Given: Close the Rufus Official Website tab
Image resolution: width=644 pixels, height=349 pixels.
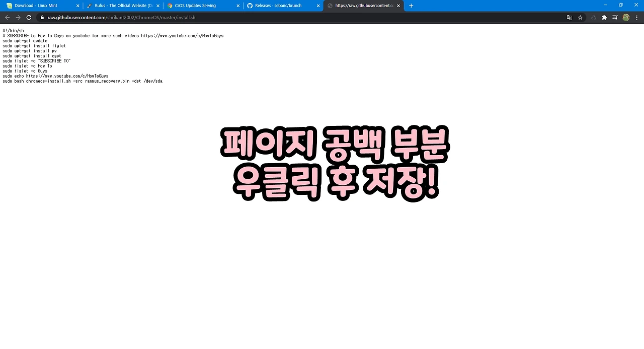Looking at the screenshot, I should coord(157,6).
